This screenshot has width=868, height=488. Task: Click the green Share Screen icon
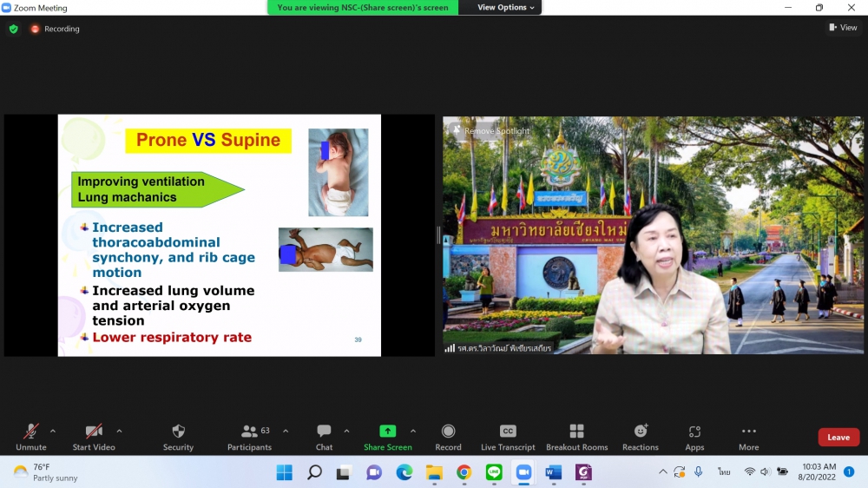387,432
